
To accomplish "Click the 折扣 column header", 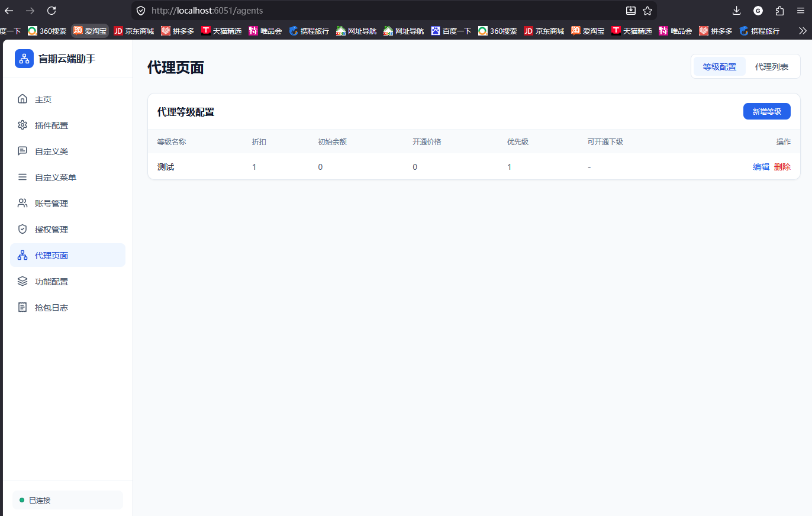I will click(259, 142).
